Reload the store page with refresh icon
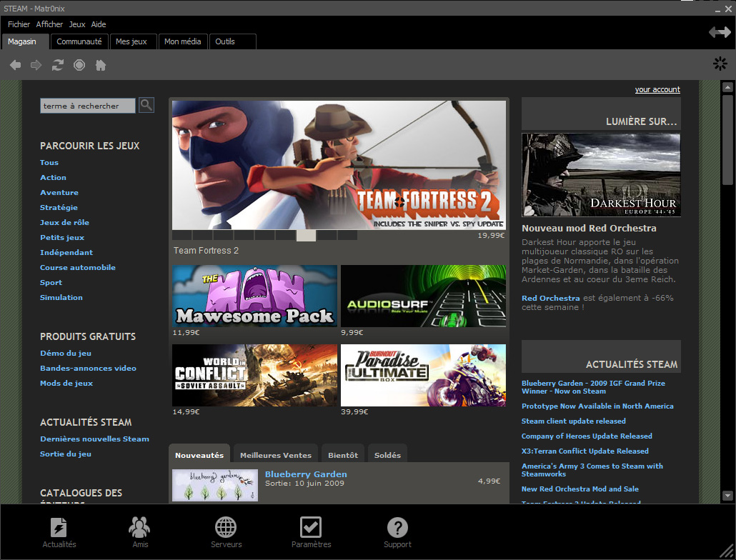Screen dimensions: 736x560 click(58, 65)
